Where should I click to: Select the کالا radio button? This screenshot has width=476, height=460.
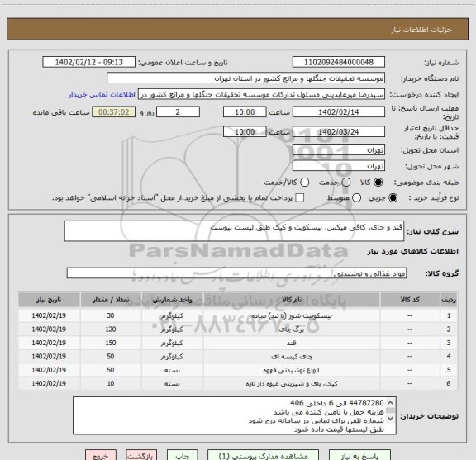378,182
